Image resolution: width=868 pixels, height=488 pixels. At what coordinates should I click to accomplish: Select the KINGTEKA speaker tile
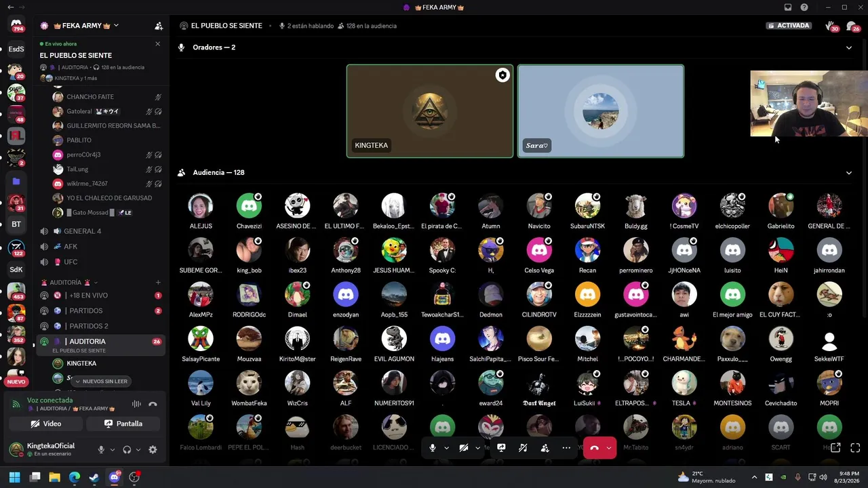tap(430, 111)
